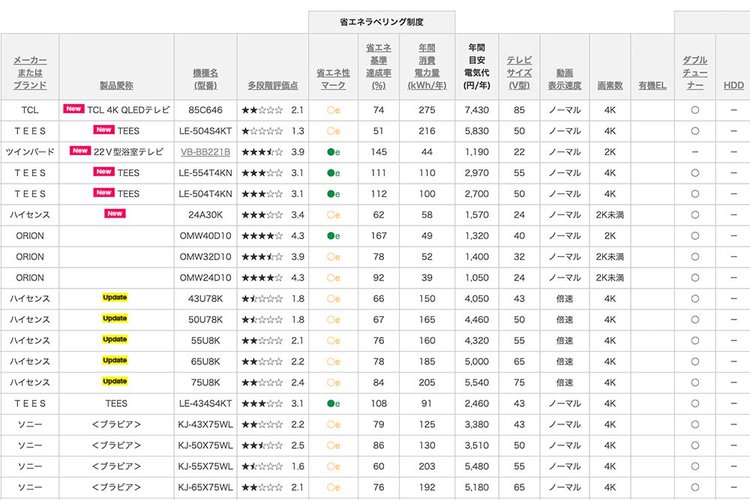750x500 pixels.
Task: Click New badge in LE-554T4KN row
Action: point(104,172)
